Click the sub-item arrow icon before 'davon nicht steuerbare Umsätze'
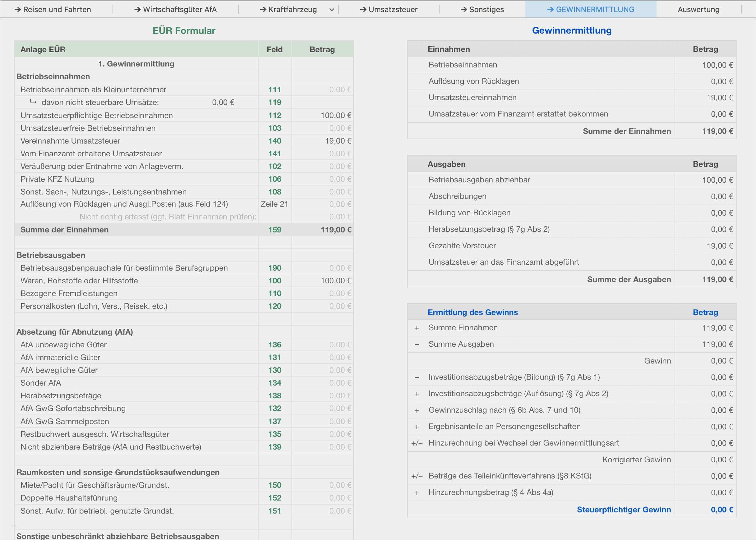 pyautogui.click(x=33, y=102)
